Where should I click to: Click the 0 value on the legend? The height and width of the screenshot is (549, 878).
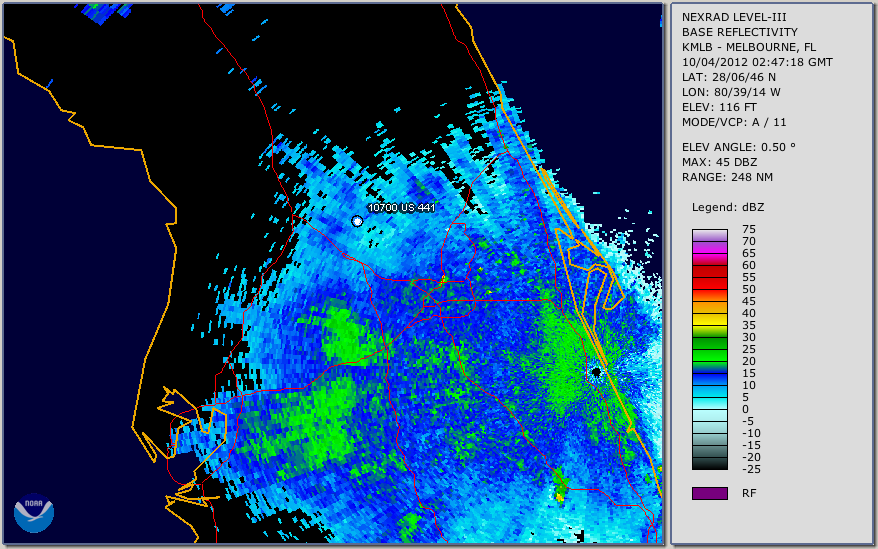[x=745, y=409]
